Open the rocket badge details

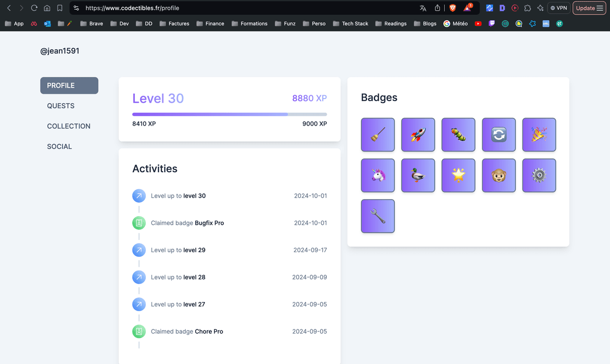coord(418,135)
